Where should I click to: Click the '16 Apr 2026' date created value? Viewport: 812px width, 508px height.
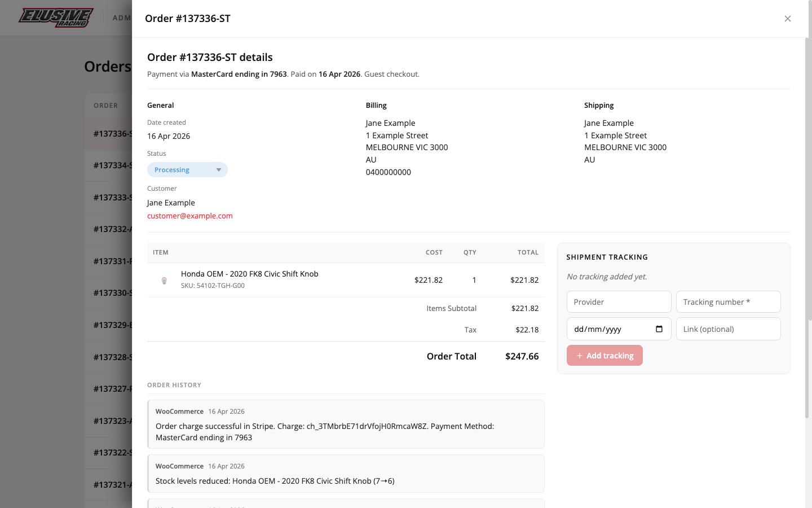tap(169, 136)
